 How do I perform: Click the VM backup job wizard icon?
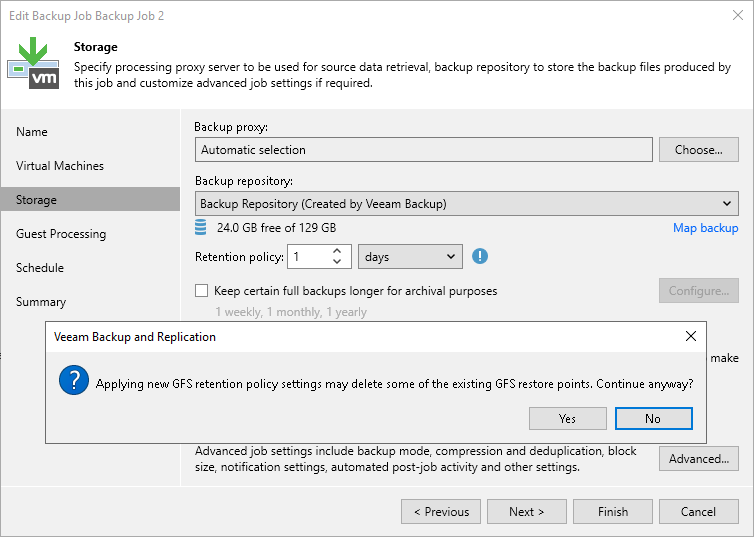click(33, 63)
